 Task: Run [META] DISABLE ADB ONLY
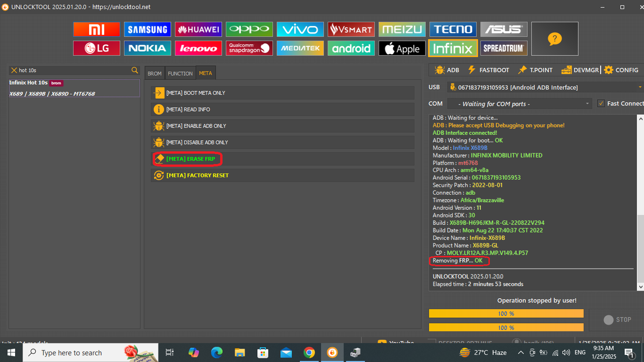pyautogui.click(x=282, y=142)
